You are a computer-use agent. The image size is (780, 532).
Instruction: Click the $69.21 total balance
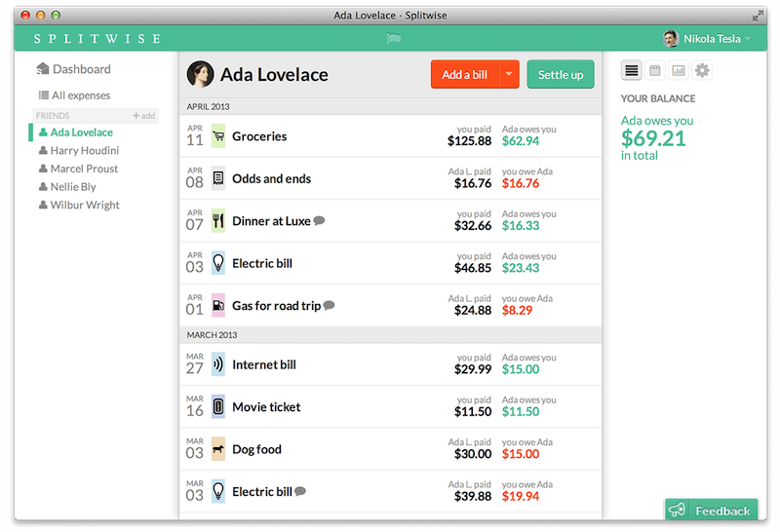click(653, 138)
